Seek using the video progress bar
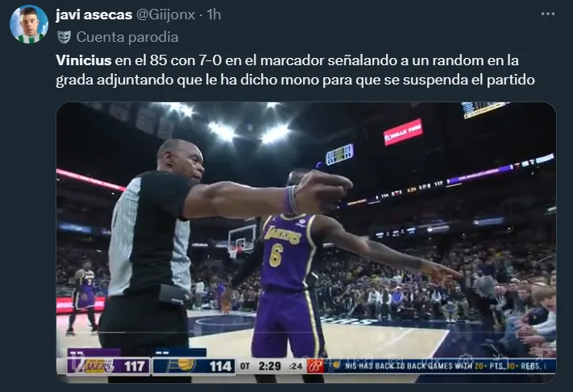Screen dimensions: 573x392 point(306,332)
